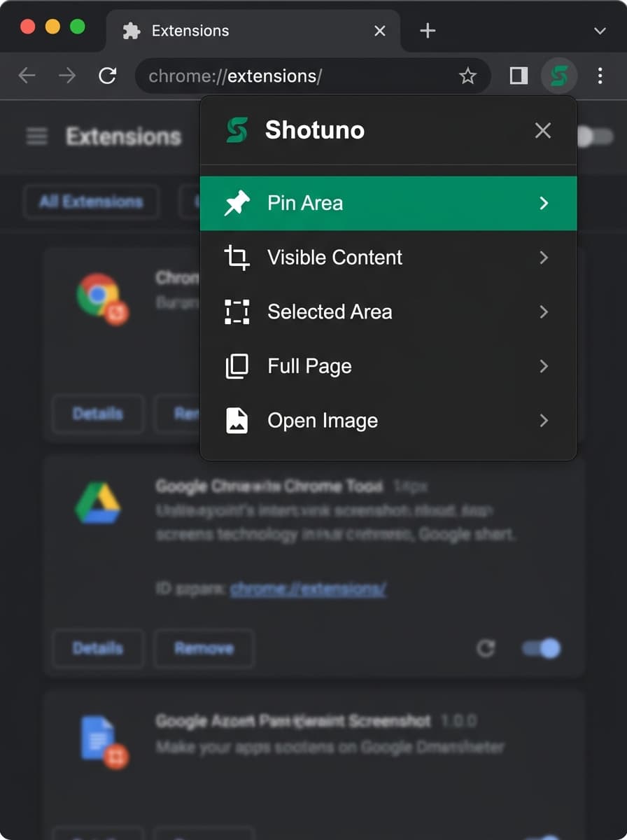Click the Google Drive extension icon
This screenshot has width=627, height=840.
coord(98,502)
